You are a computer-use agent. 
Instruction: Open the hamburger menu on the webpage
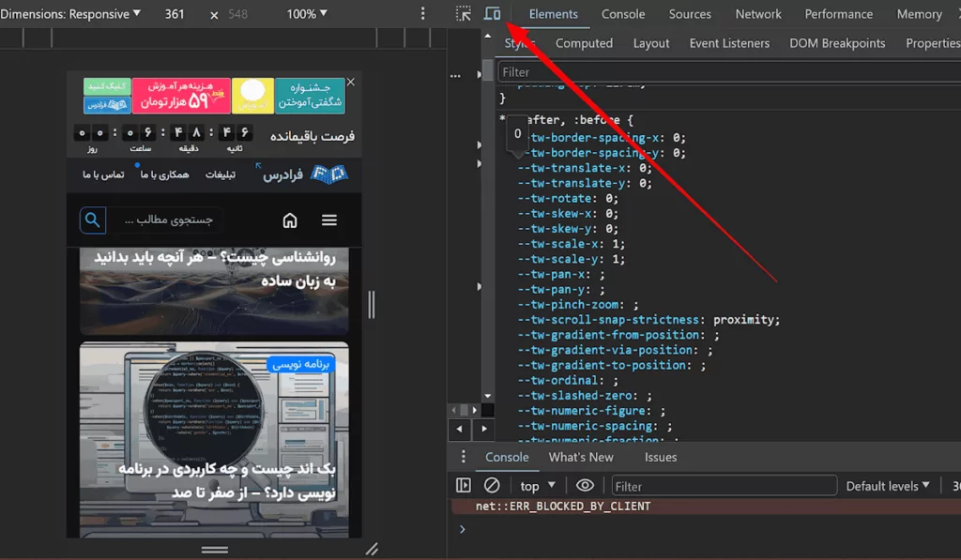coord(328,220)
